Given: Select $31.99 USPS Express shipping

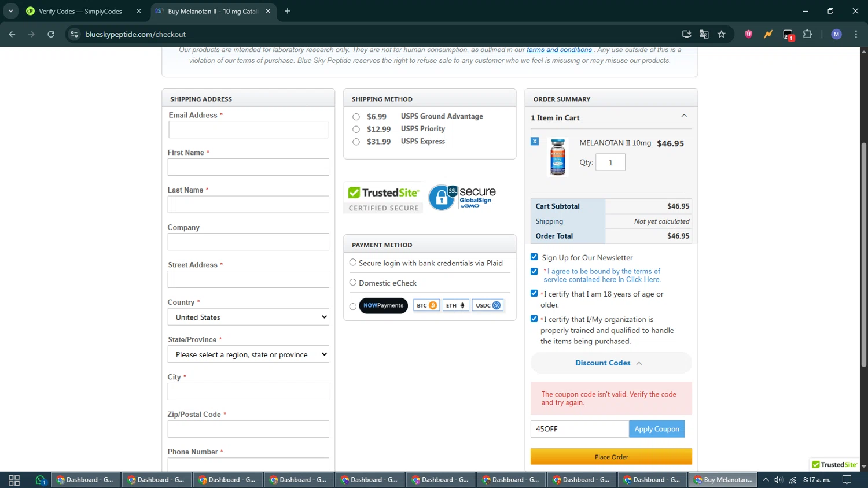Looking at the screenshot, I should click(x=356, y=142).
